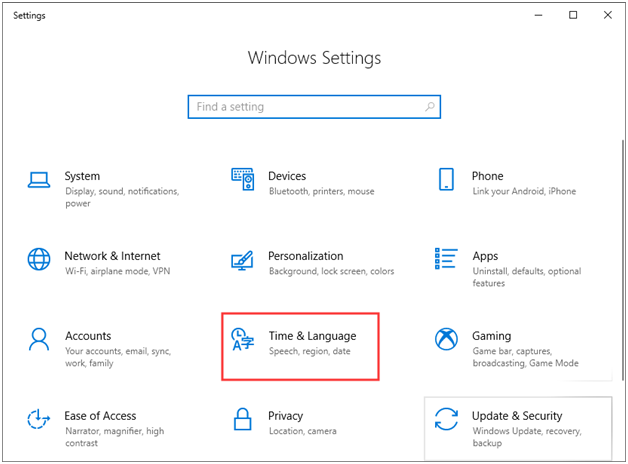Click the Ease of Access icon
The image size is (628, 464).
coord(39,419)
